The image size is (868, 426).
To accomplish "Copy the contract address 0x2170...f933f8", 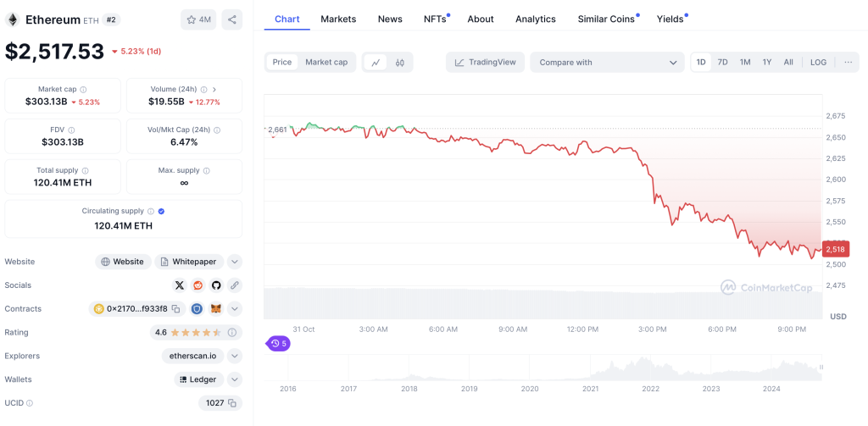I will coord(175,309).
